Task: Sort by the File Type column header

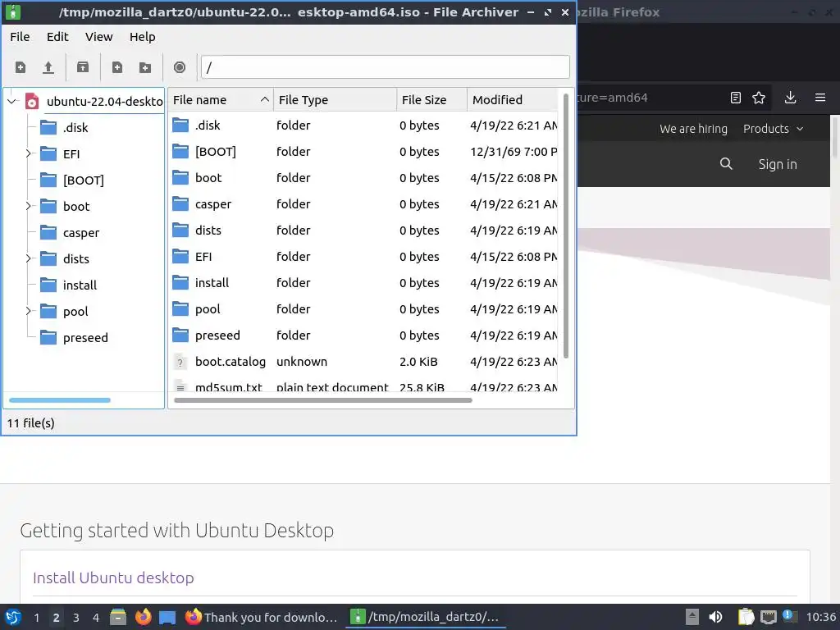Action: 335,100
